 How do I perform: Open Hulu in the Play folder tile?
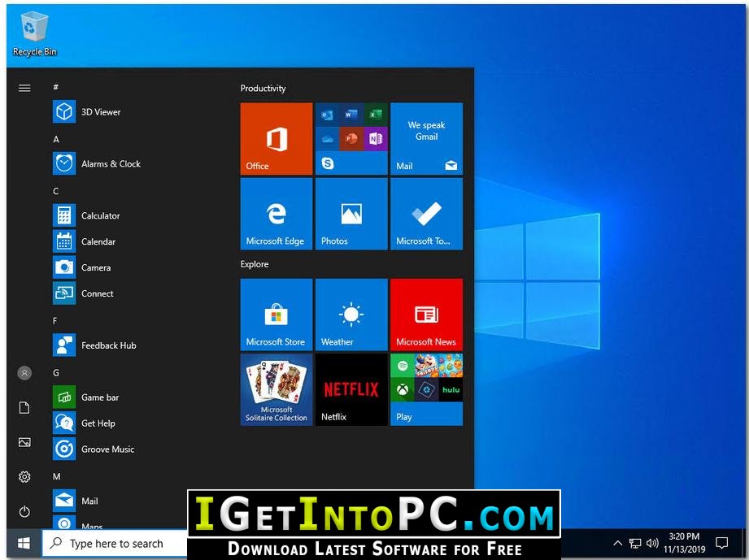tap(451, 390)
